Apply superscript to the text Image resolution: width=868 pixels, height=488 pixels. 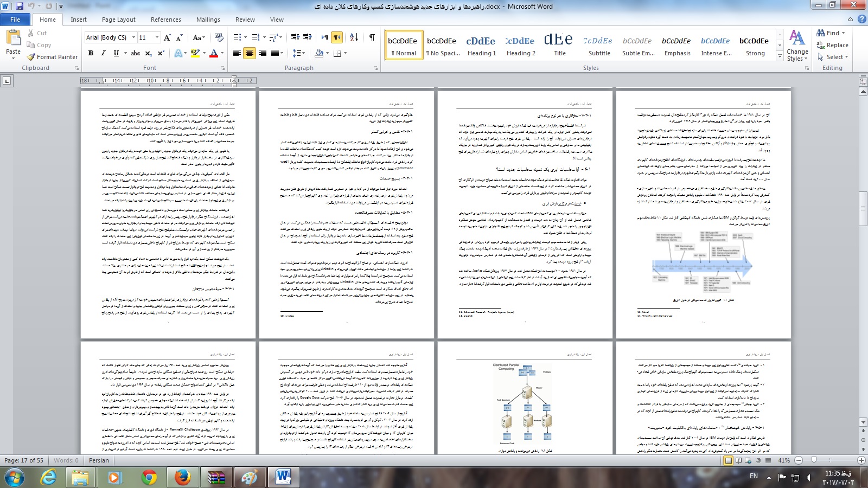tap(161, 53)
